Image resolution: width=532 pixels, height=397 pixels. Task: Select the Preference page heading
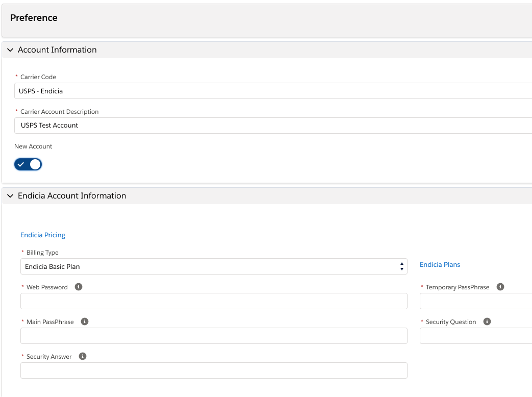(x=34, y=18)
